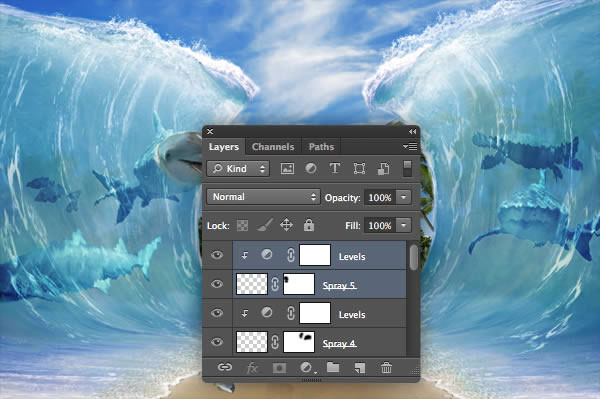
Task: Select the Spray 4 layer name
Action: click(339, 344)
